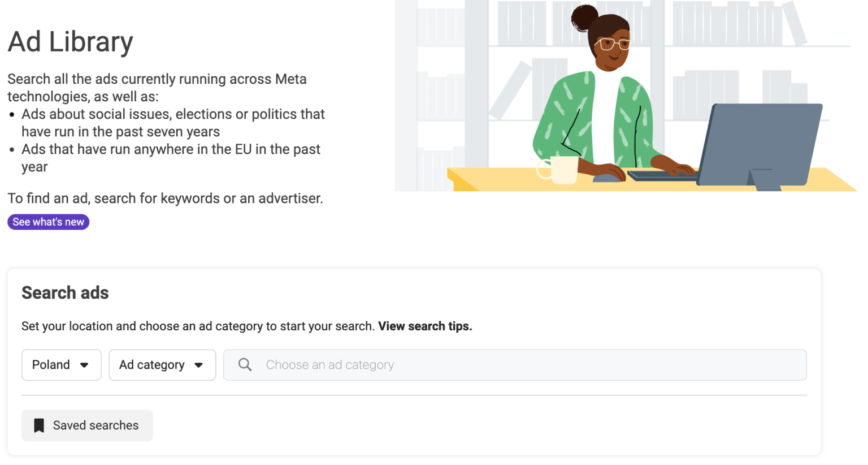This screenshot has height=465, width=868.
Task: Click the "To find an ad" instruction text
Action: click(165, 199)
